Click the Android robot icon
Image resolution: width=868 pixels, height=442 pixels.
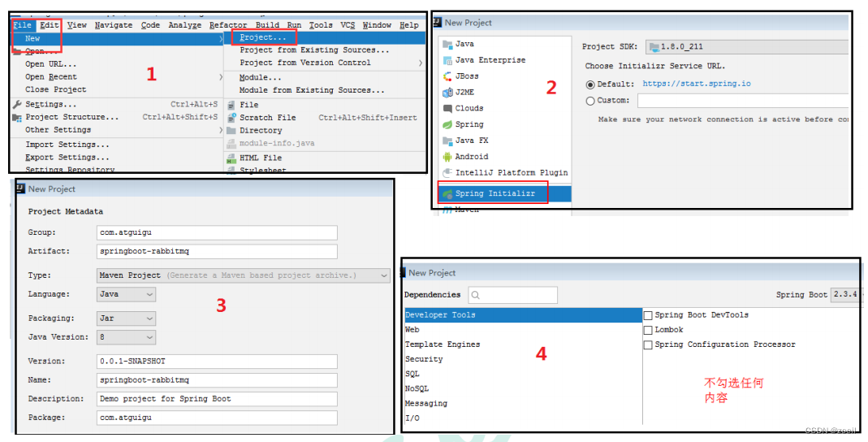coord(447,157)
